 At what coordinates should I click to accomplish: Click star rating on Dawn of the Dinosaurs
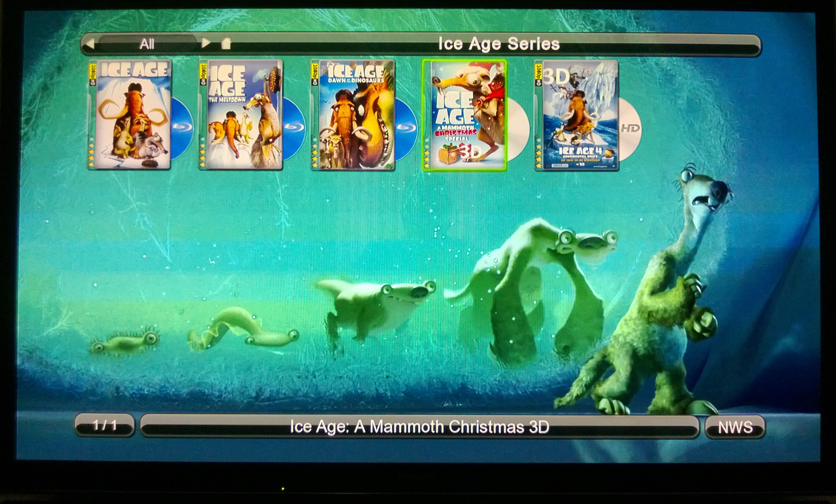pos(315,152)
